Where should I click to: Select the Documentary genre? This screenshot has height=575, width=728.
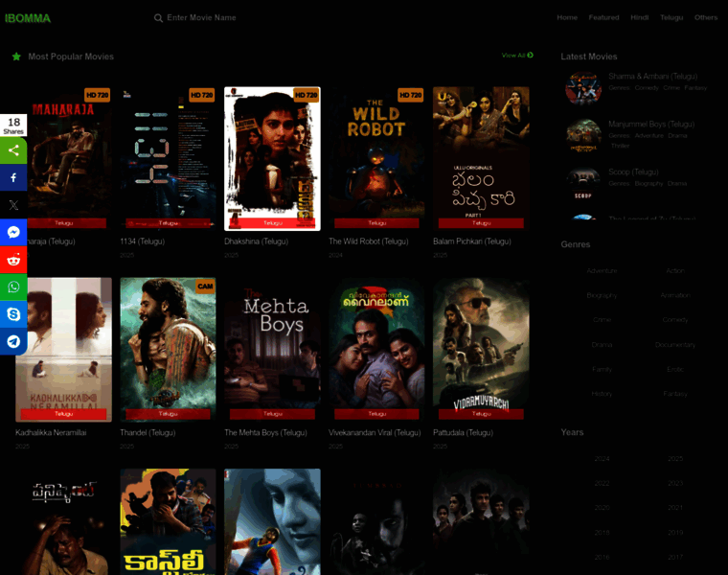(x=675, y=345)
